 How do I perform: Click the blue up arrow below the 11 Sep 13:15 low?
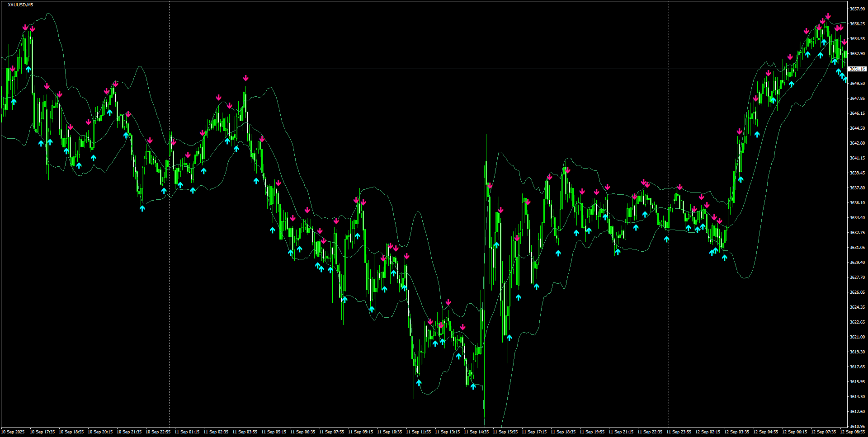click(x=458, y=356)
